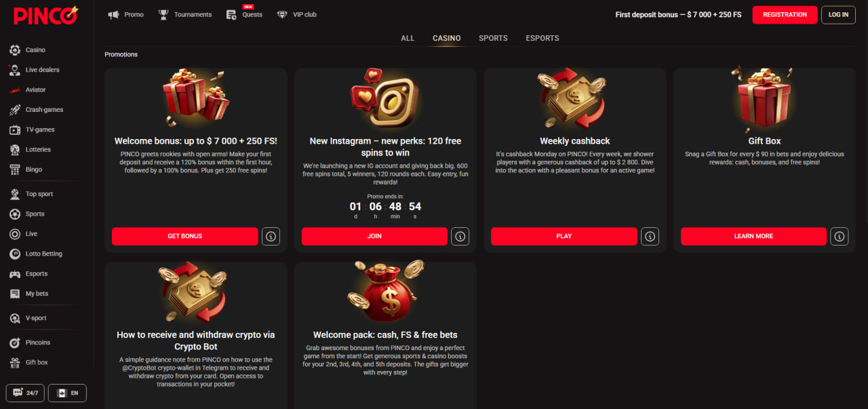
Task: Open the VIP club diamond icon
Action: point(282,14)
